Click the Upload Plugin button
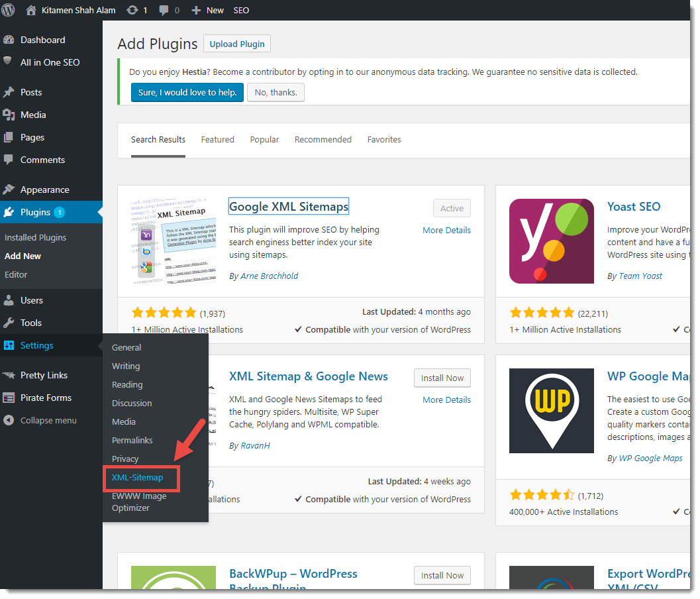 tap(237, 44)
